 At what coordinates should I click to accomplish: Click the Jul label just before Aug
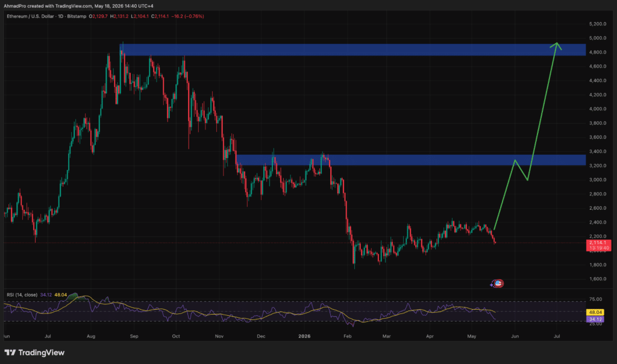[x=48, y=336]
